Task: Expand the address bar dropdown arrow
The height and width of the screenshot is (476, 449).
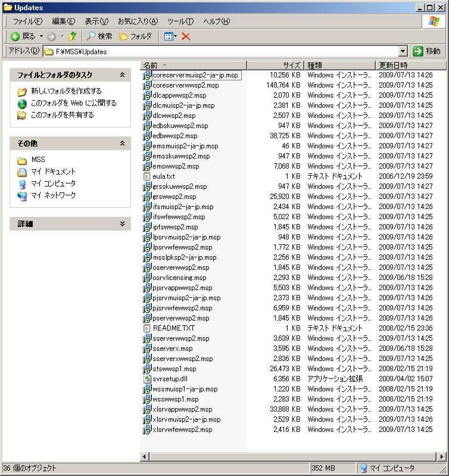Action: 403,51
